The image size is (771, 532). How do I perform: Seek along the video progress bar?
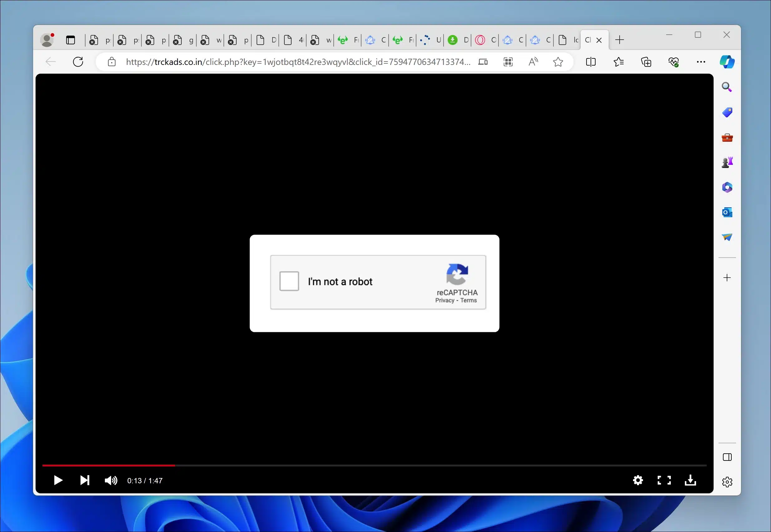click(x=374, y=465)
